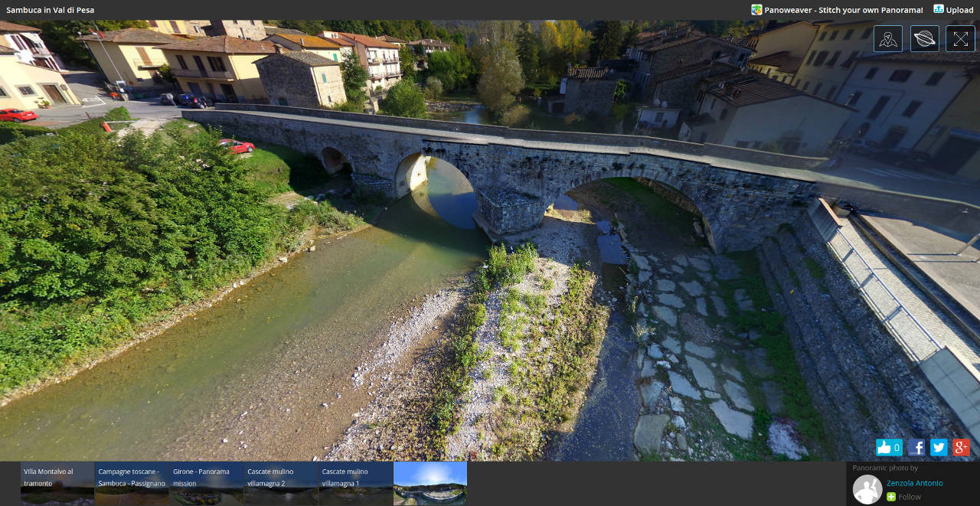The height and width of the screenshot is (506, 980).
Task: Open Cascate mulino villamagna 2 thumbnail
Action: pos(281,483)
